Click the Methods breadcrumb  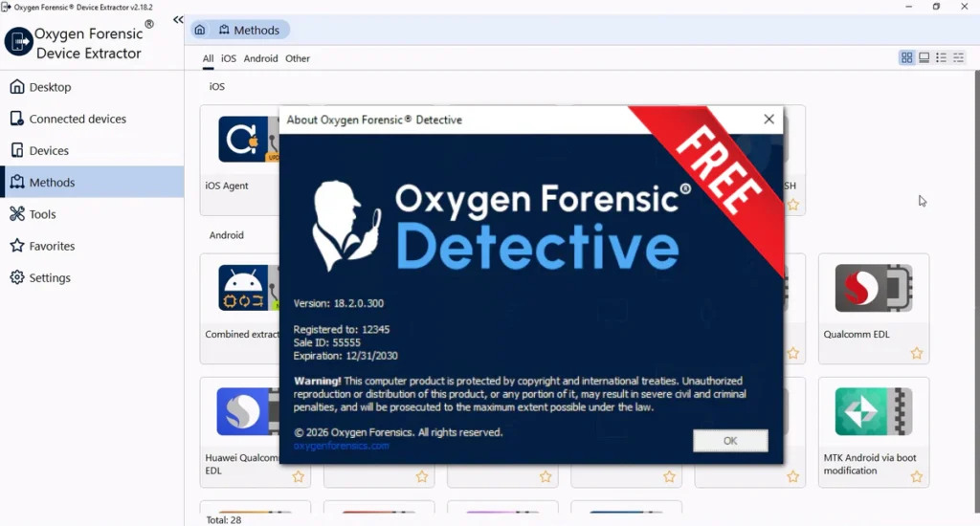[x=249, y=30]
